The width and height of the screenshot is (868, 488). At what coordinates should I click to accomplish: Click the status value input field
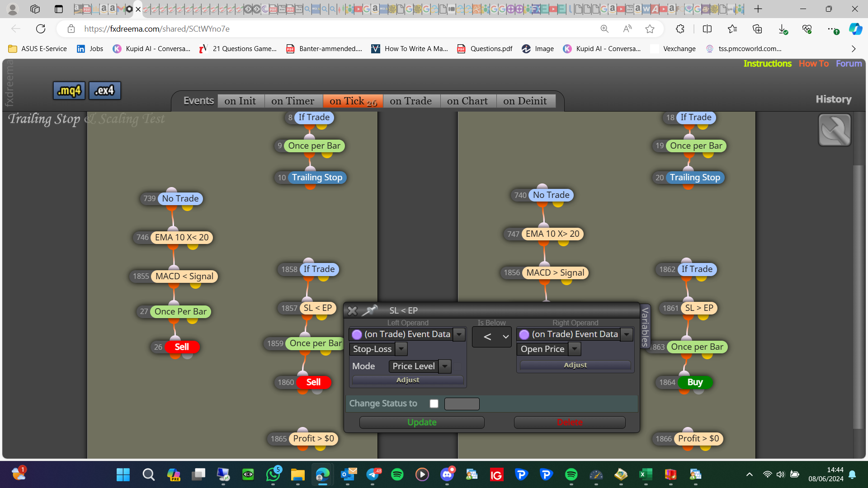point(462,404)
